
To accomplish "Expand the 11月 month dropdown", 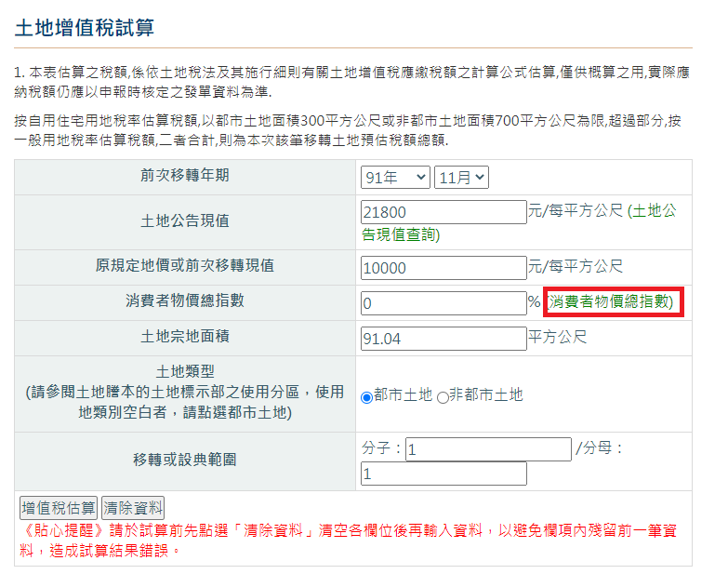I will point(461,177).
